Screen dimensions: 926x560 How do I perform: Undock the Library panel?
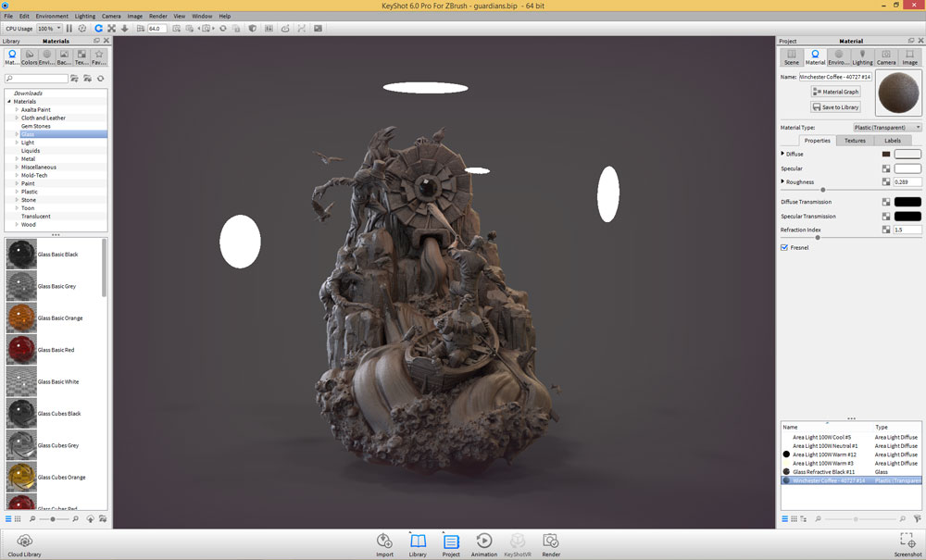point(97,41)
